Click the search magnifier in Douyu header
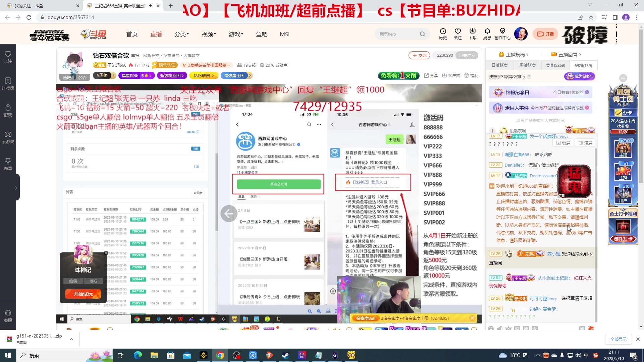The image size is (644, 362). click(422, 34)
